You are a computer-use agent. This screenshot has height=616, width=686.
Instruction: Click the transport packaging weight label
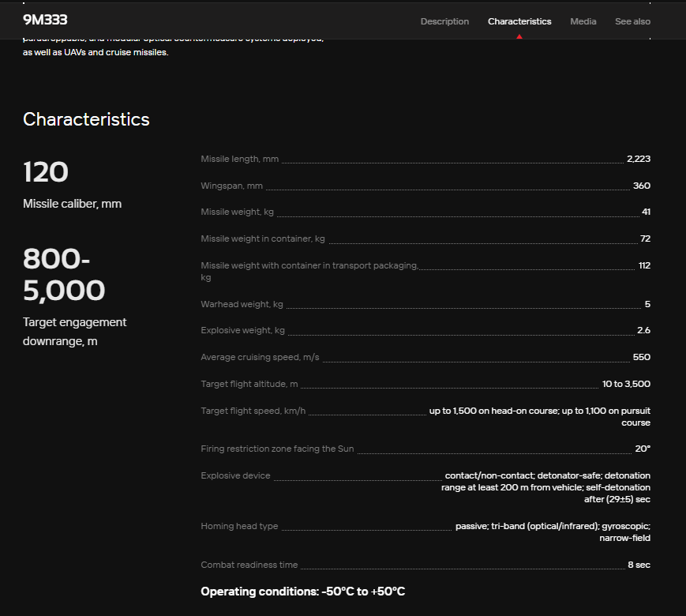[x=309, y=272]
